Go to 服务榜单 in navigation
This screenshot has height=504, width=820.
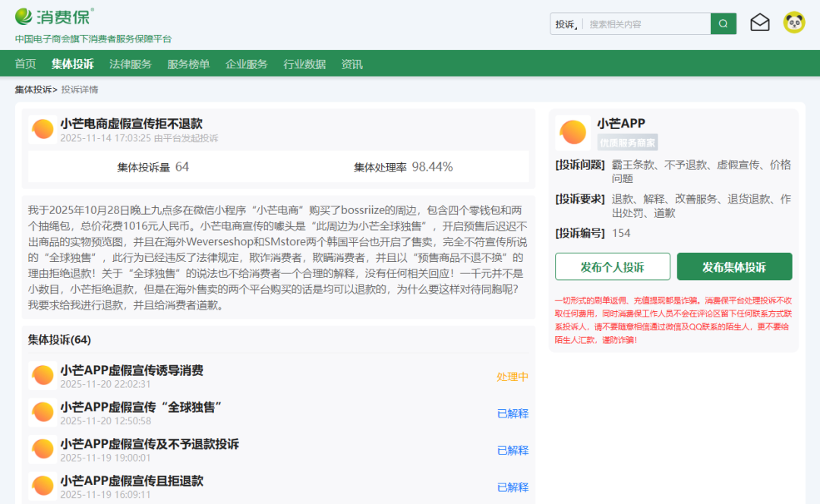[x=188, y=65]
